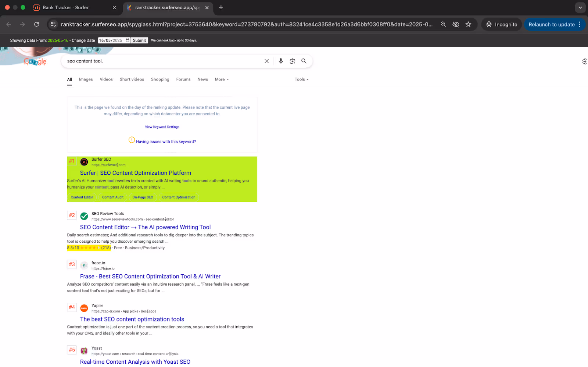This screenshot has height=367, width=588.
Task: Open Google settings gear icon
Action: (x=584, y=61)
